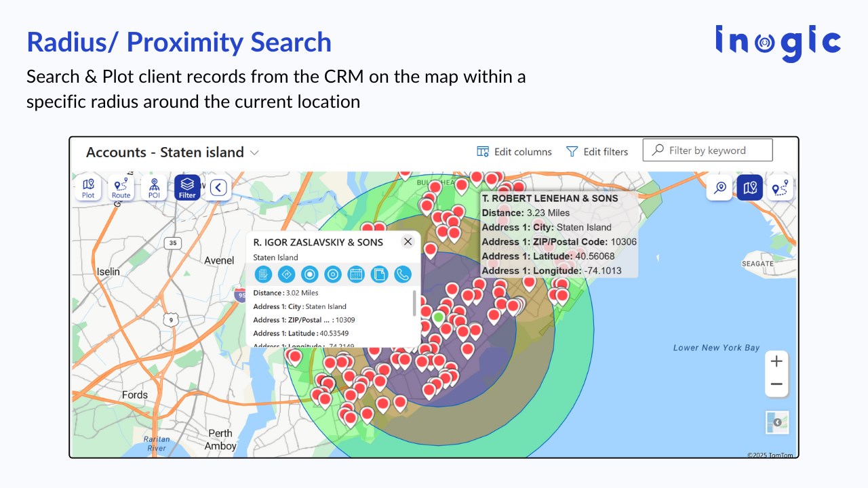Click the route pin icon at top right
This screenshot has width=868, height=488.
coord(780,188)
